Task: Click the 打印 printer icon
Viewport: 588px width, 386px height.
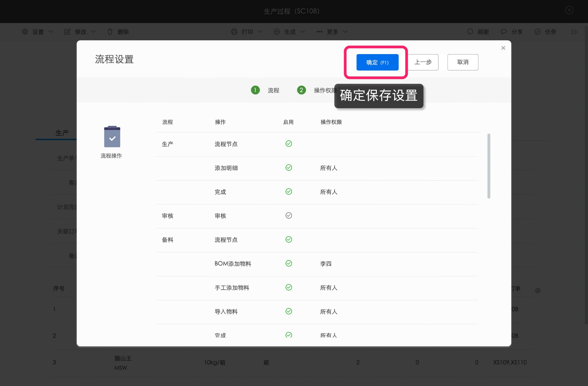Action: [x=234, y=32]
